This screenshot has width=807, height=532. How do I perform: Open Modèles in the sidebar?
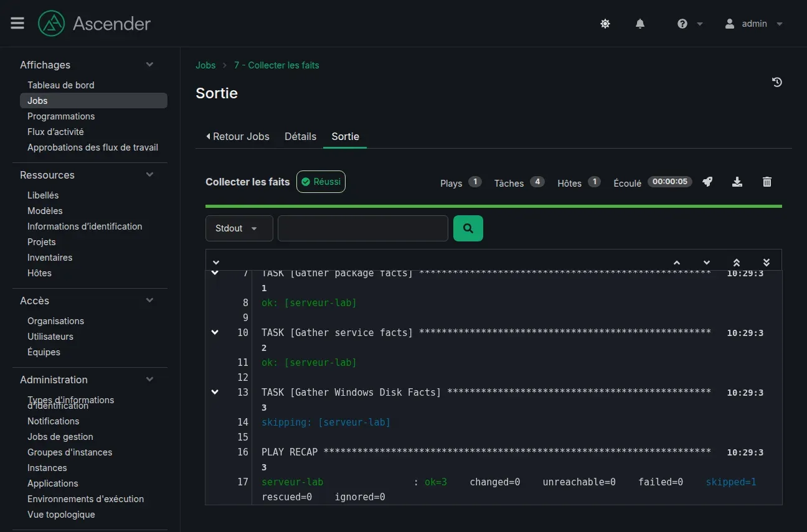(x=45, y=211)
